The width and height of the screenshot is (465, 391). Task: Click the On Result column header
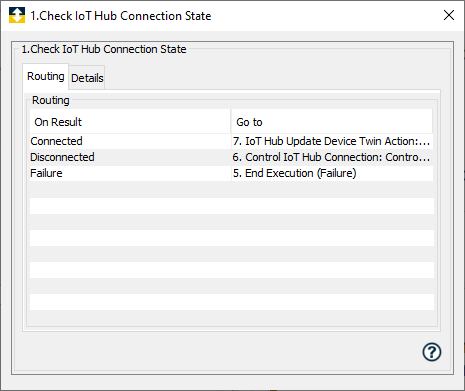point(130,122)
